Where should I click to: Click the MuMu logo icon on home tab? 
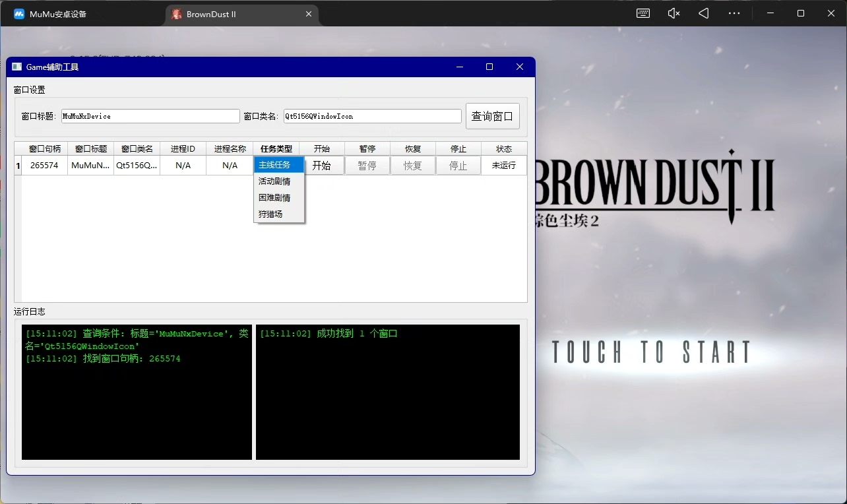(19, 14)
